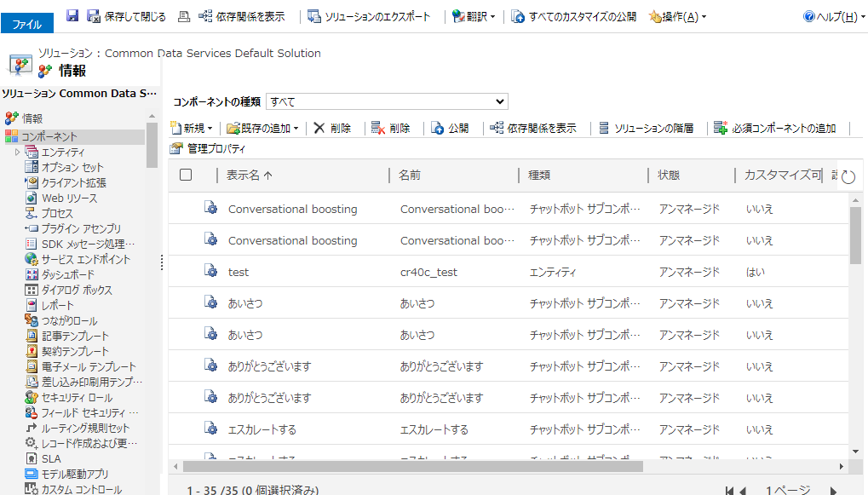Click 保存して閉じる in the top toolbar

[x=126, y=16]
